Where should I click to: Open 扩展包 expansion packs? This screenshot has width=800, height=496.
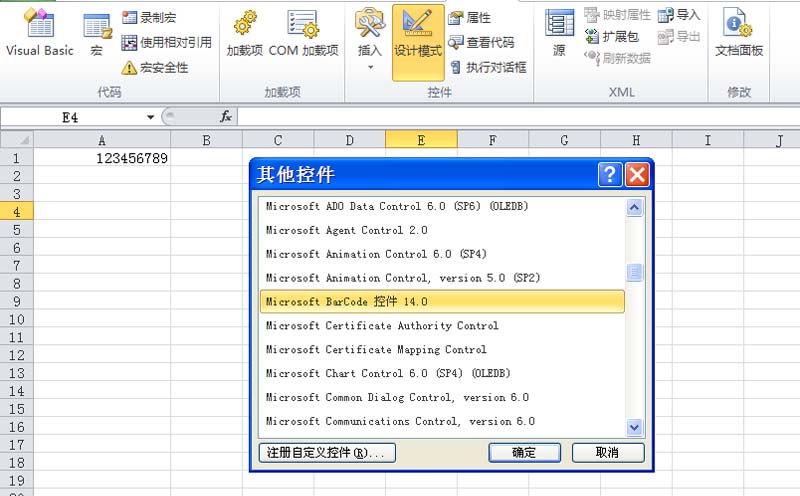tap(611, 36)
